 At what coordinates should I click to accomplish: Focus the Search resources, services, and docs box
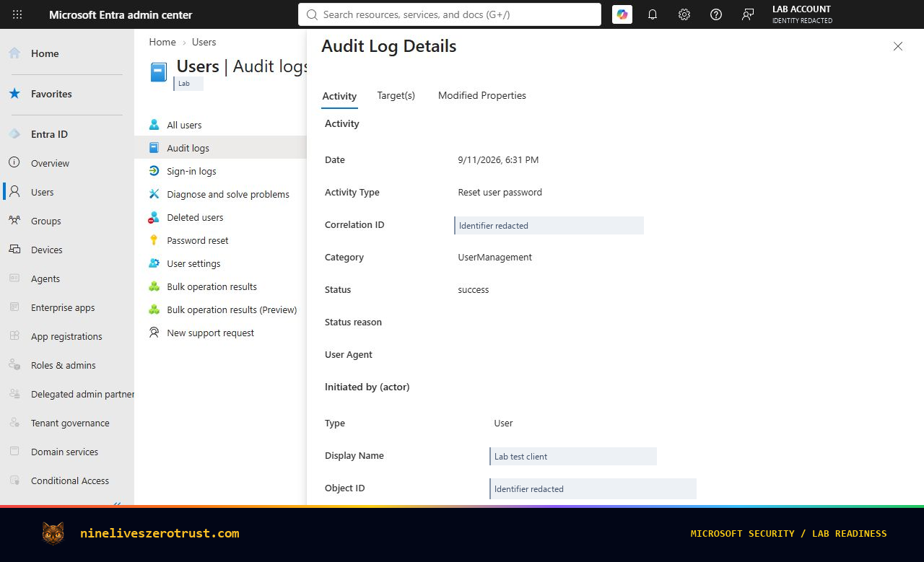pyautogui.click(x=450, y=14)
